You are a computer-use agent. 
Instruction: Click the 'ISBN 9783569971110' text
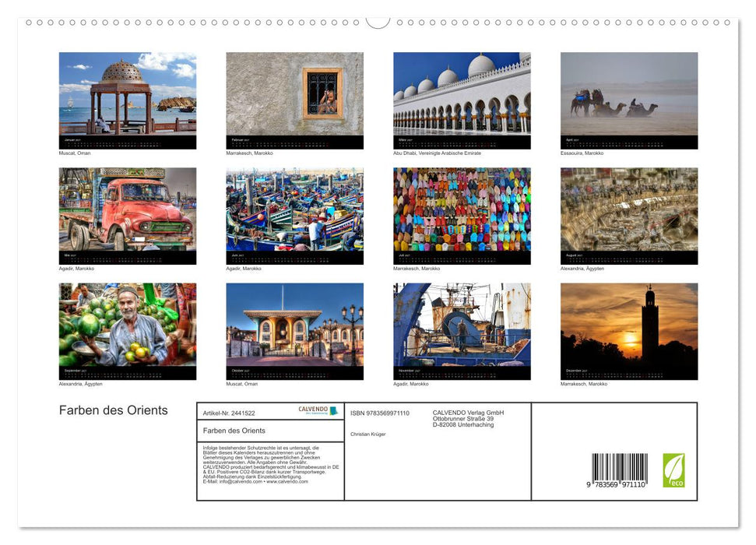[380, 413]
